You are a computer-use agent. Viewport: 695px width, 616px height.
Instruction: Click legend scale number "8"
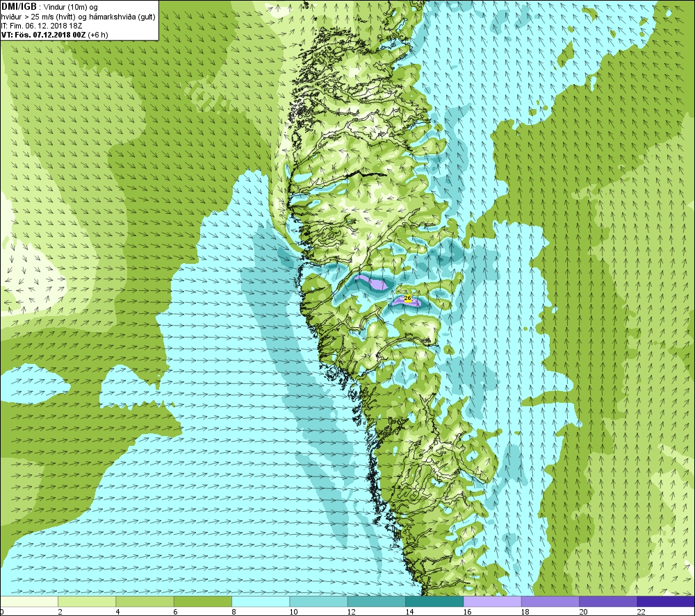coord(234,612)
